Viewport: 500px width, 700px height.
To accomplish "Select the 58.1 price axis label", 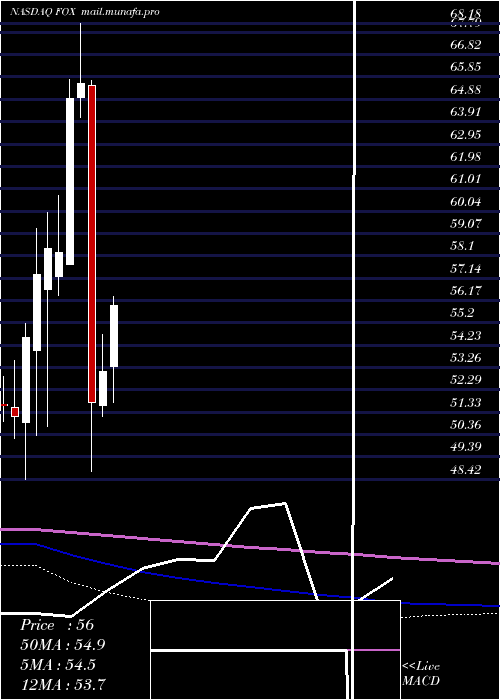I will (x=462, y=246).
